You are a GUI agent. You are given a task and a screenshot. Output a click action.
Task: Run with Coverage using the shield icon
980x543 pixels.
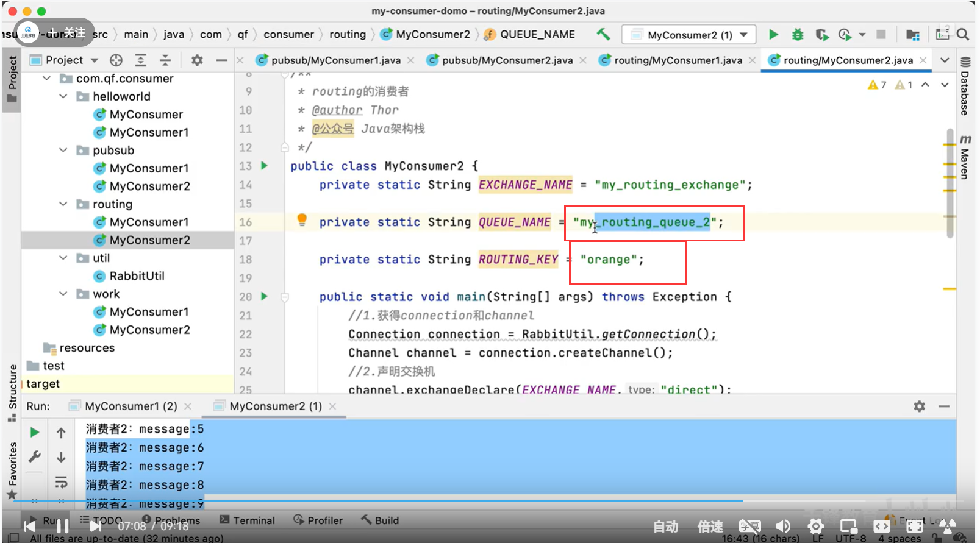821,35
